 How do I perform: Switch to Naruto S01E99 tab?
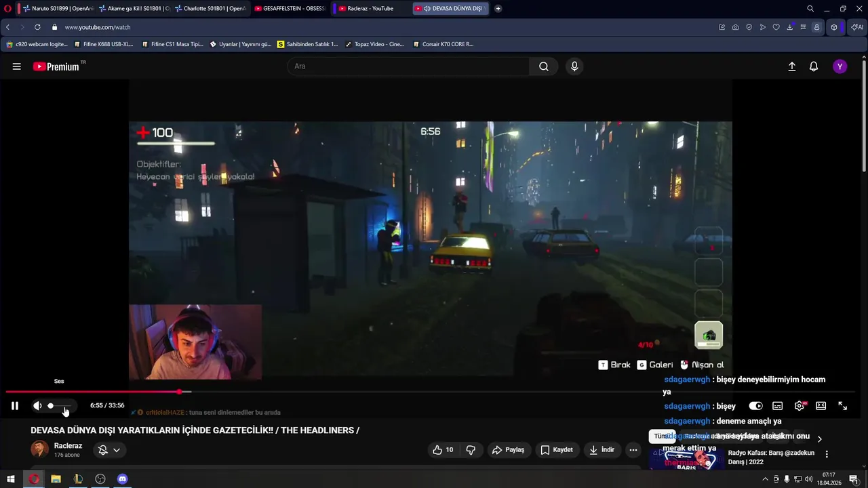pos(57,9)
